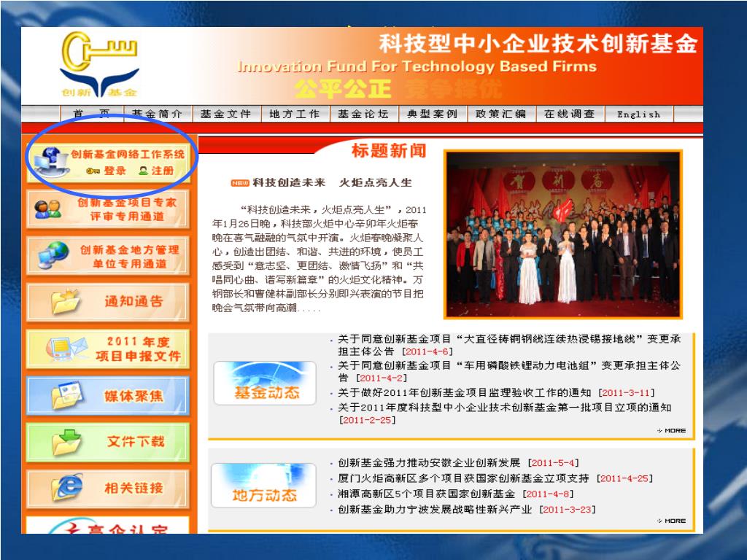This screenshot has height=560, width=747.
Task: Open news about 车用磷酸铁锂动力电池组
Action: point(509,371)
